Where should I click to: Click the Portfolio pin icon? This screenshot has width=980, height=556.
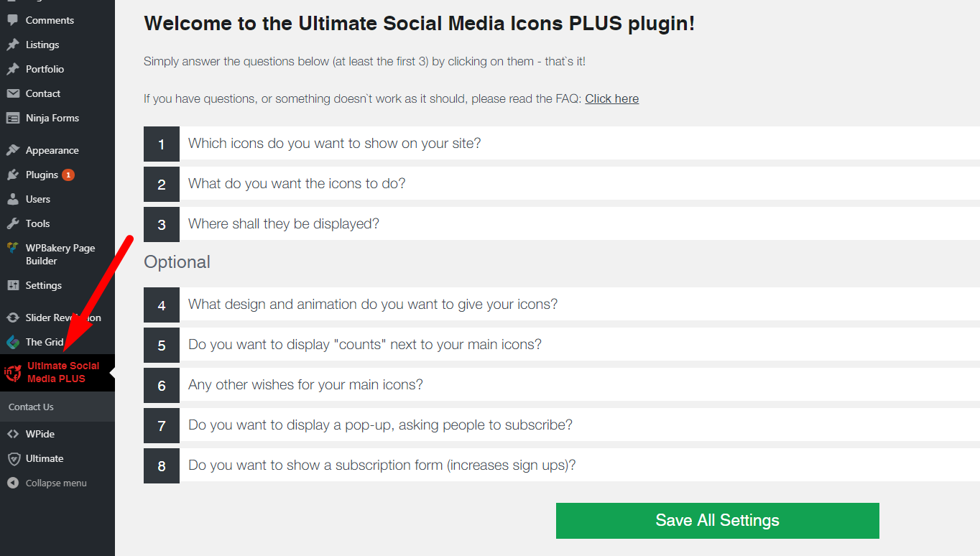(x=12, y=69)
